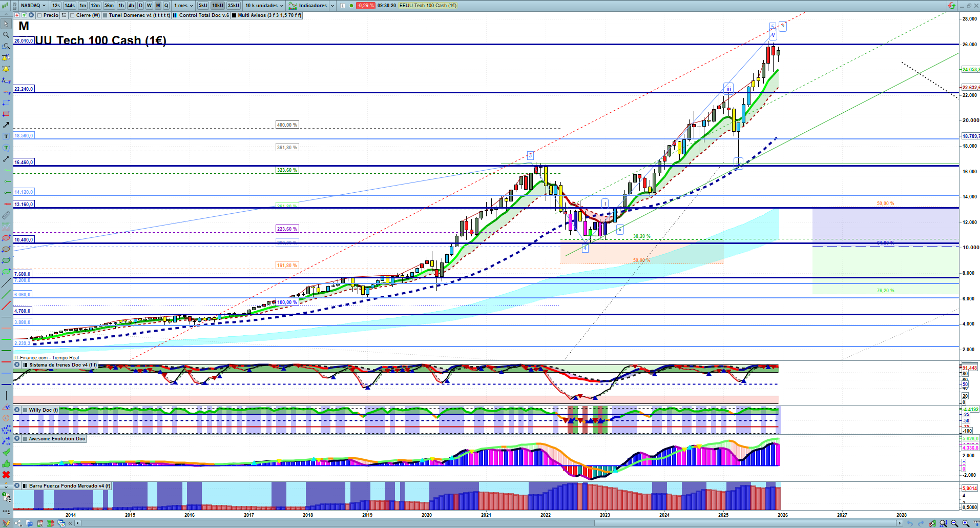Expand the '1 mes' timeframe dropdown
The height and width of the screenshot is (528, 980).
point(183,6)
